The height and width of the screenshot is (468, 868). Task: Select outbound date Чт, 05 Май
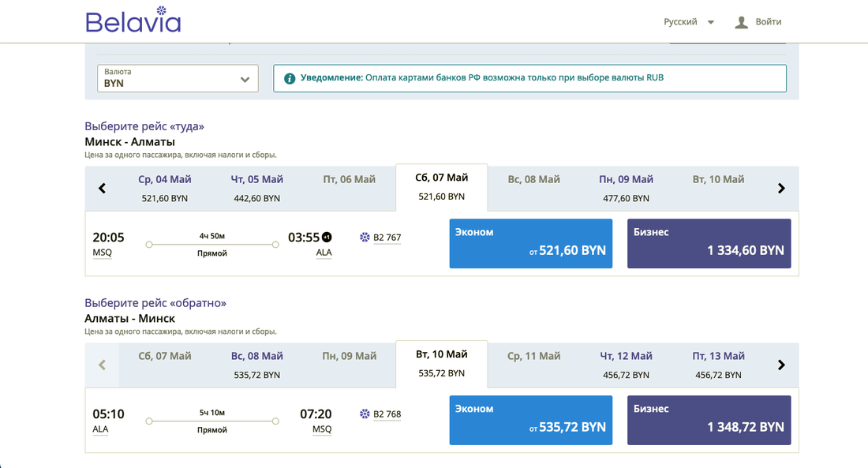point(256,188)
